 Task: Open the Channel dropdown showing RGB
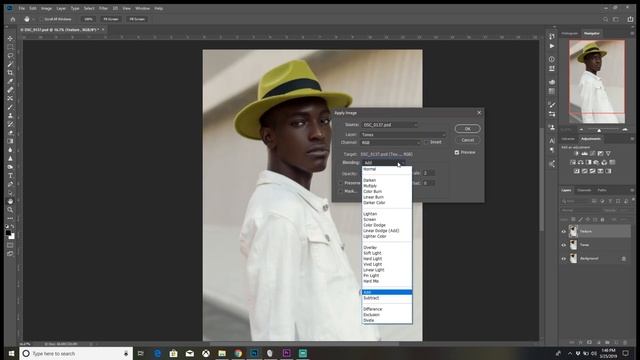click(x=391, y=142)
